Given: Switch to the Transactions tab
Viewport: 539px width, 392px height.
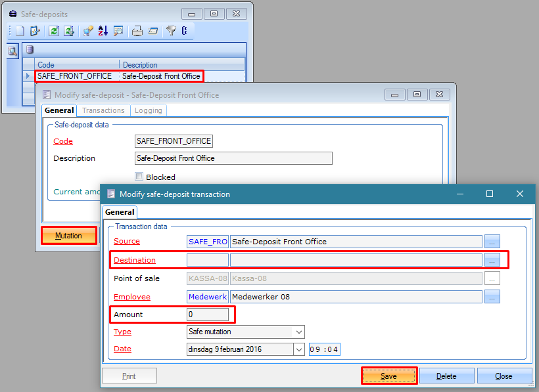Looking at the screenshot, I should pos(103,111).
